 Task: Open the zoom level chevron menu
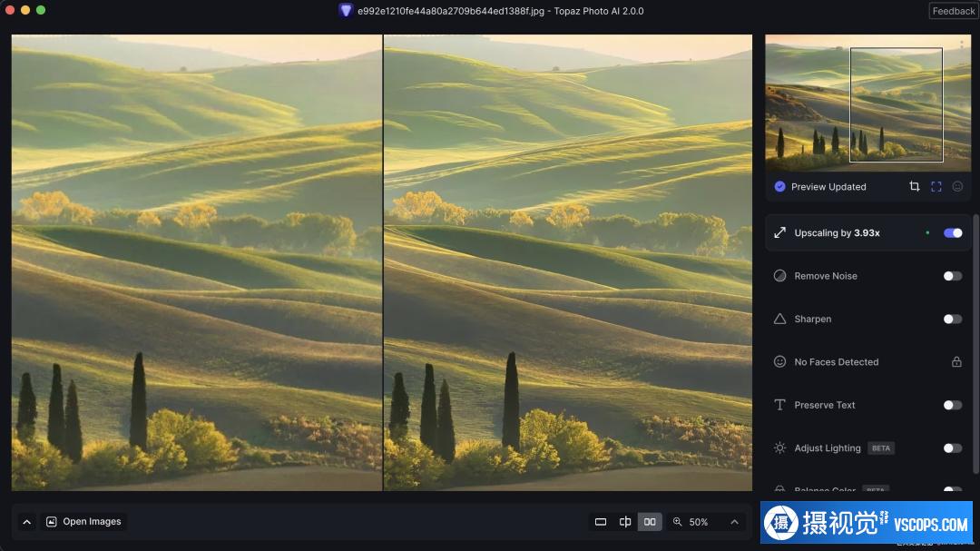coord(734,522)
